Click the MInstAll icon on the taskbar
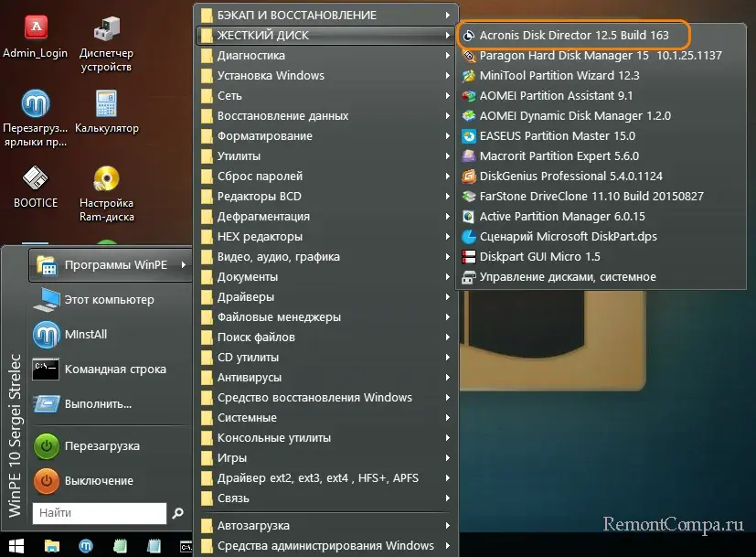Image resolution: width=756 pixels, height=557 pixels. pos(86,546)
